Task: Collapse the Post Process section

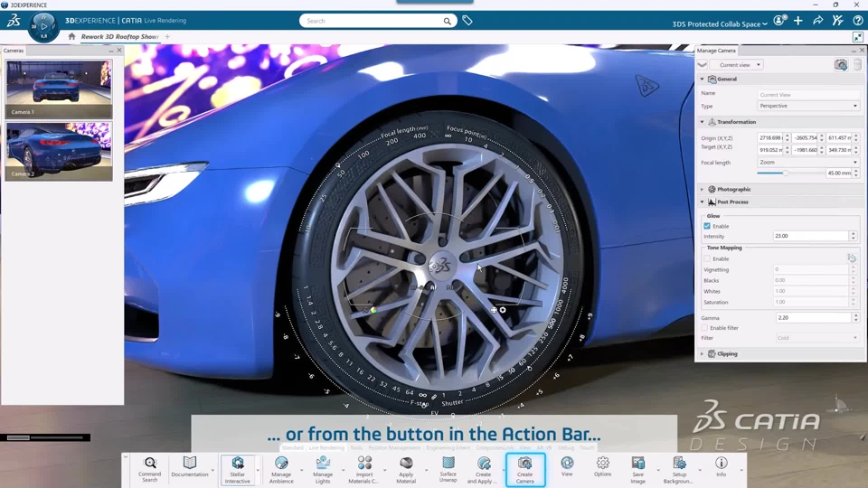Action: tap(702, 202)
